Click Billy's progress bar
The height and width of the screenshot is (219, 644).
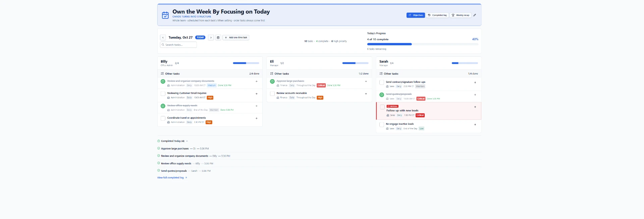[x=246, y=63]
